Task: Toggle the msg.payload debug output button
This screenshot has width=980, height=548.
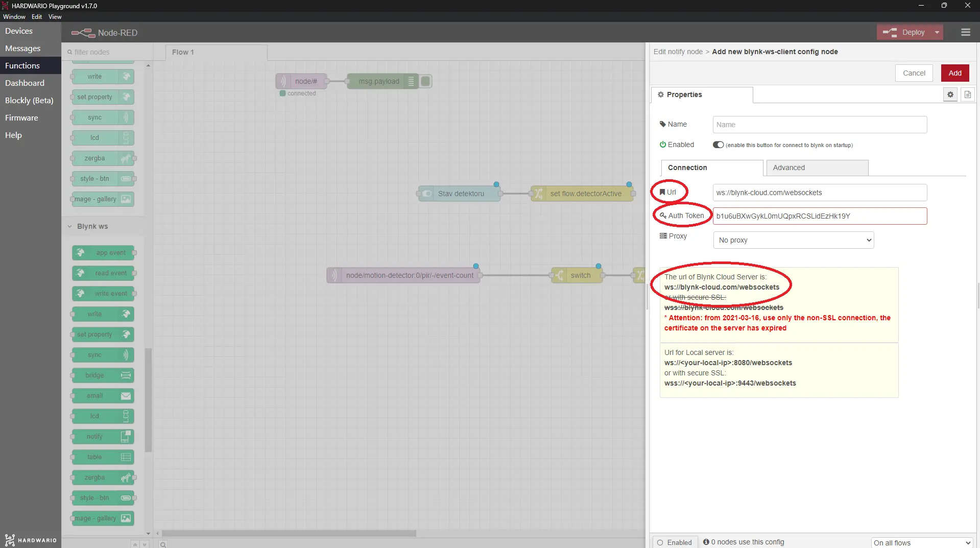Action: tap(425, 81)
